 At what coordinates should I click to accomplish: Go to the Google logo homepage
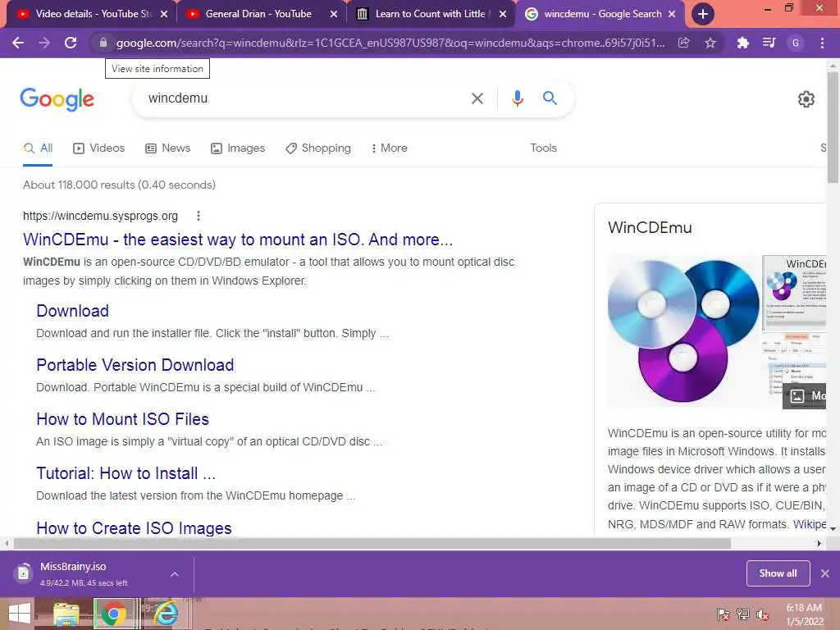57,99
